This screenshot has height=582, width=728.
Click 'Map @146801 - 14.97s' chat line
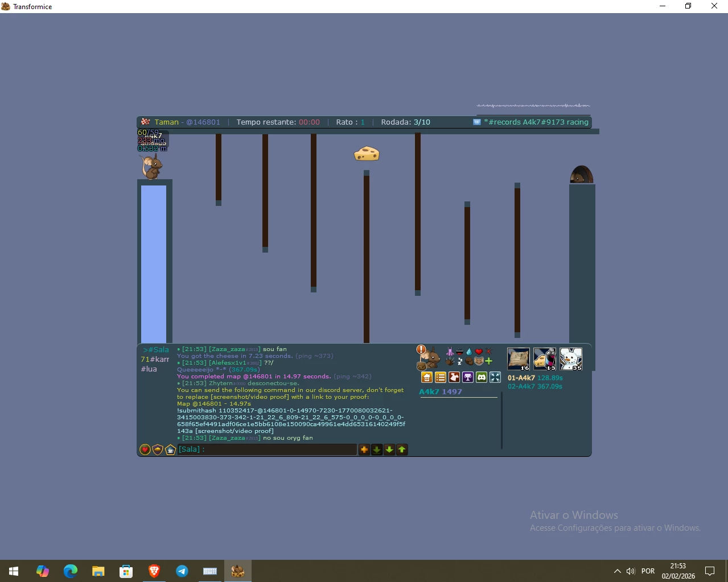coord(214,404)
